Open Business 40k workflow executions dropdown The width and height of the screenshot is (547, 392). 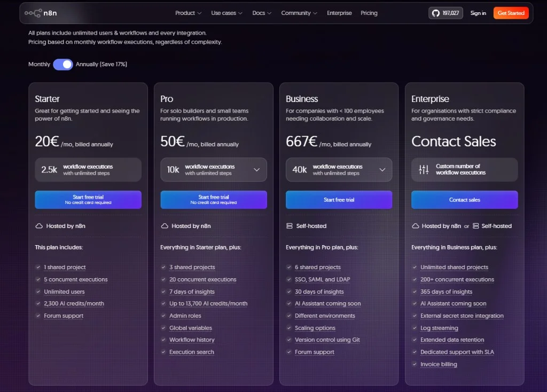[339, 169]
